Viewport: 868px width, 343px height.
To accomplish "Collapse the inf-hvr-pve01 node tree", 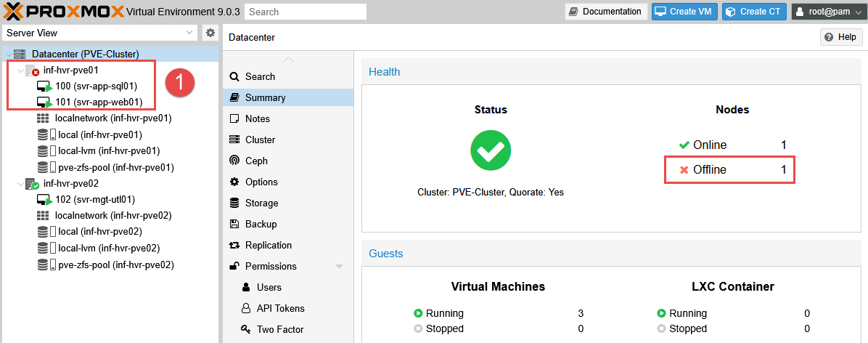I will tap(19, 70).
